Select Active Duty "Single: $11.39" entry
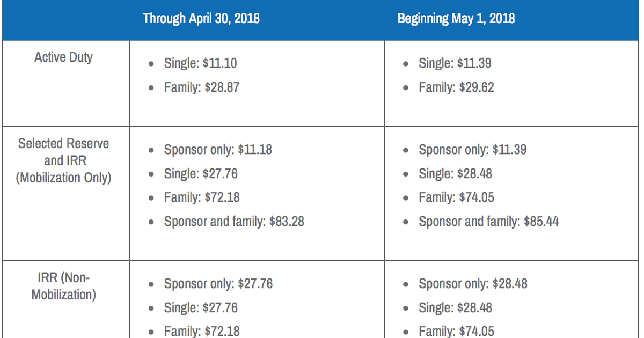Viewport: 644px width, 338px height. click(x=455, y=63)
